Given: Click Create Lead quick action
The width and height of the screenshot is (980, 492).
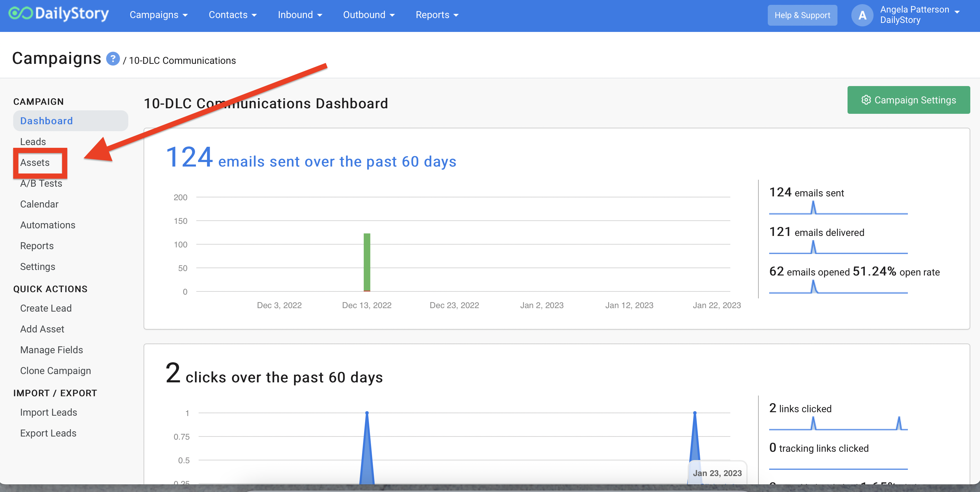Looking at the screenshot, I should point(46,308).
